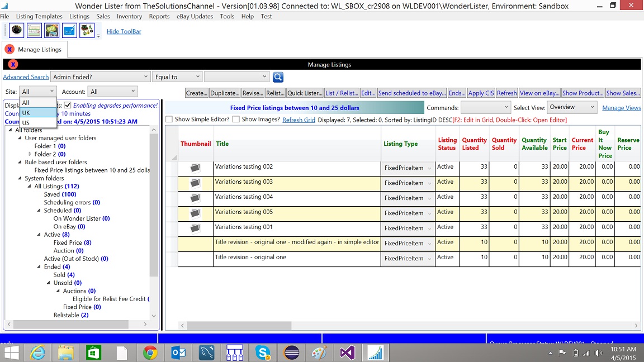
Task: Open the Windows Store taskbar icon
Action: tap(94, 353)
